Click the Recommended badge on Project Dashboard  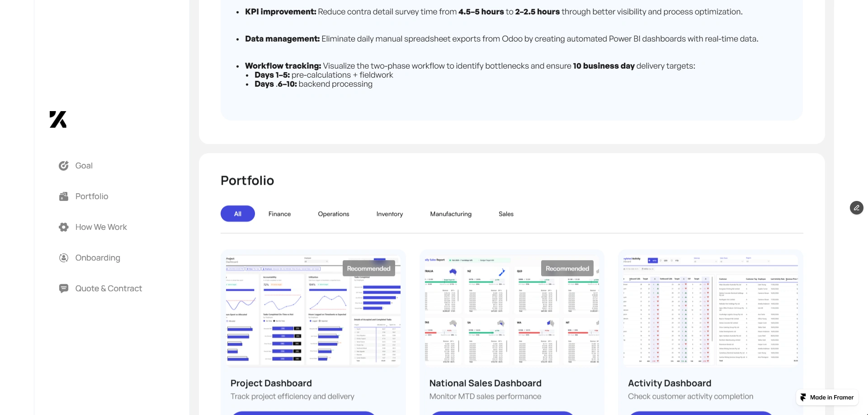point(369,268)
